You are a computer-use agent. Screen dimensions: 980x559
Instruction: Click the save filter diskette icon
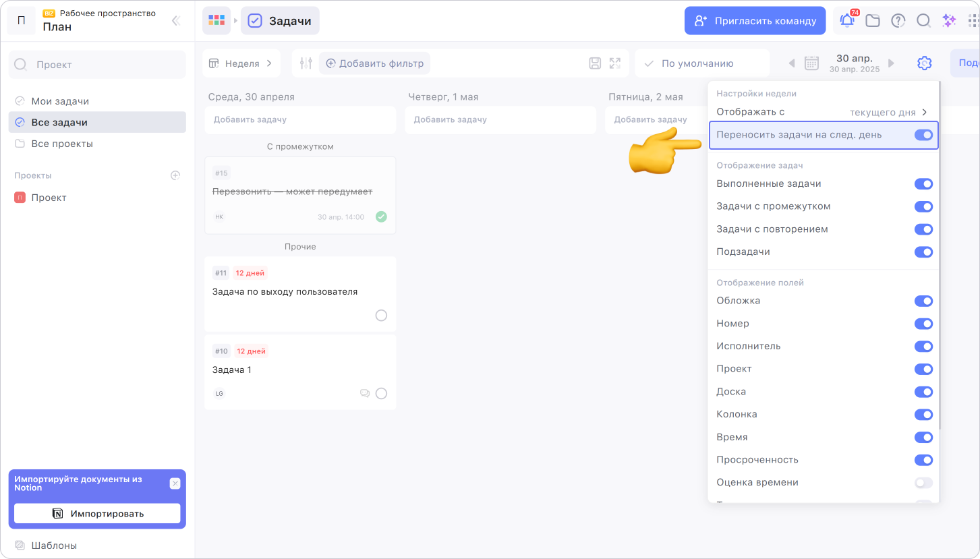click(x=595, y=63)
